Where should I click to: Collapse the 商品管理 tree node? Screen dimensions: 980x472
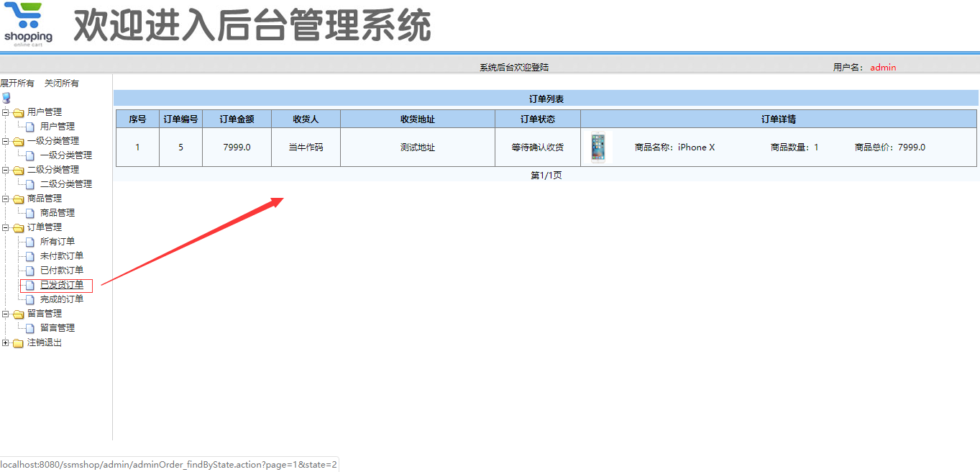pos(6,199)
